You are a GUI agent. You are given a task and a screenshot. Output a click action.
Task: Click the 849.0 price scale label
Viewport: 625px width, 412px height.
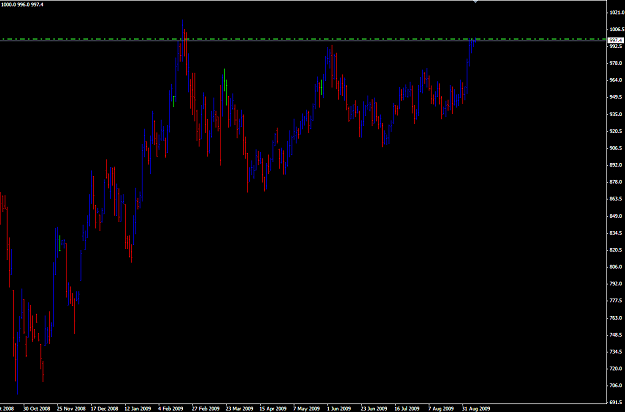click(x=616, y=216)
